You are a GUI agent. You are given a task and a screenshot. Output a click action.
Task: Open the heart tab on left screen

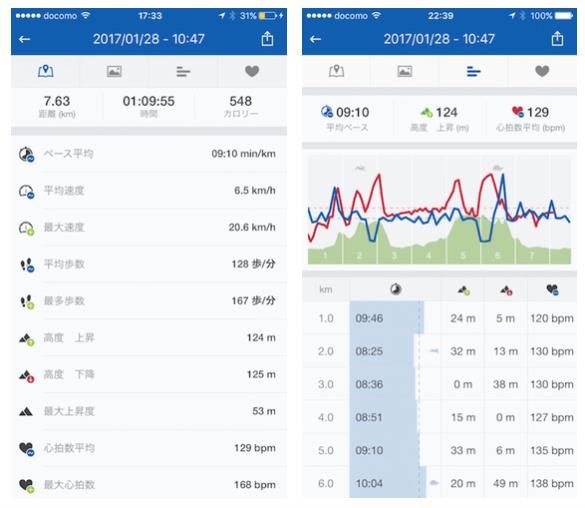click(252, 71)
